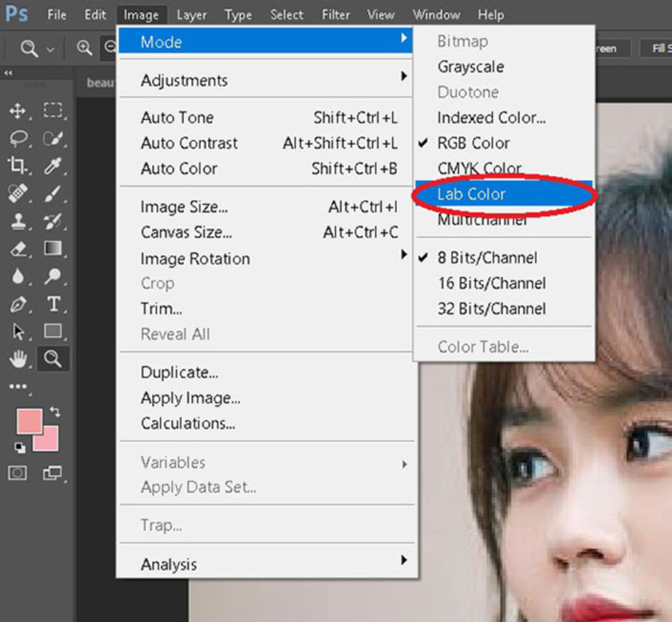Click the foreground color swatch
The width and height of the screenshot is (672, 622).
tap(29, 421)
